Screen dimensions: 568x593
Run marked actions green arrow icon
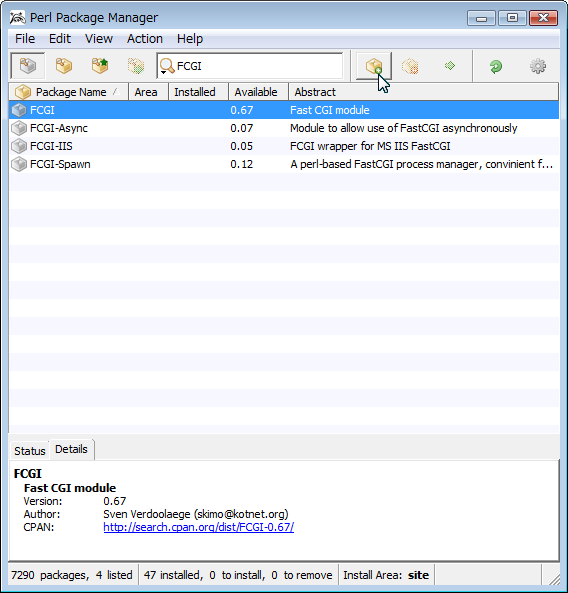[x=450, y=66]
